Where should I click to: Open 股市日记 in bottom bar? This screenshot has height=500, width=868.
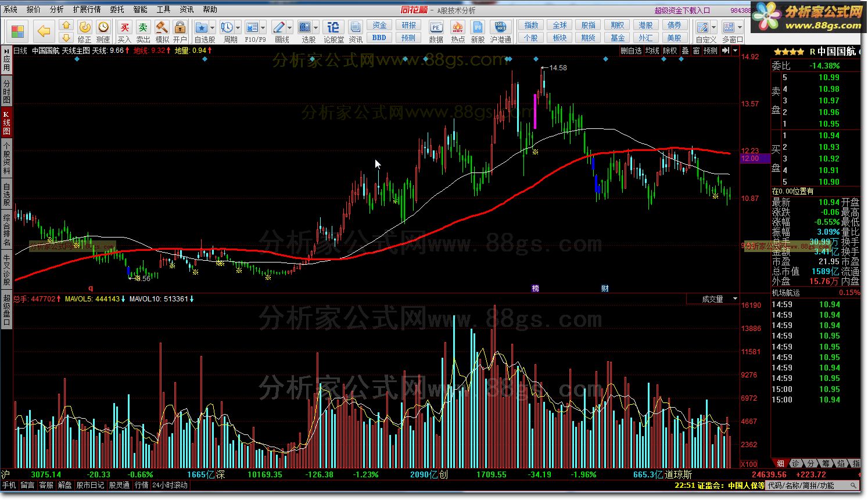(90, 485)
